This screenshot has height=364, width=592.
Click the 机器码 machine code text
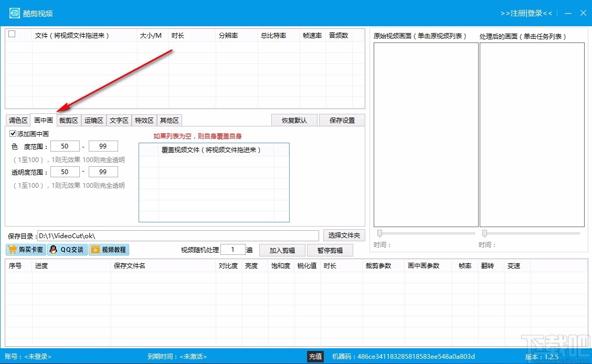tap(403, 357)
